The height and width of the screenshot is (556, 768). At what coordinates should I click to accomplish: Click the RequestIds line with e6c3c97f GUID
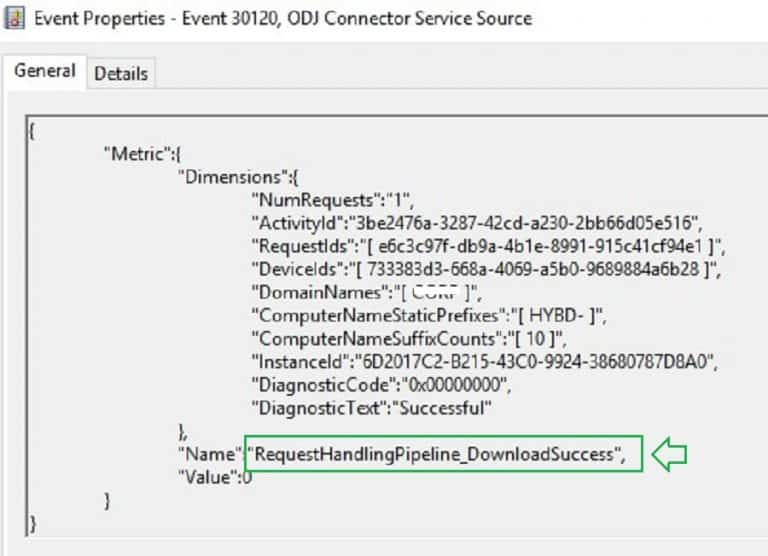488,246
